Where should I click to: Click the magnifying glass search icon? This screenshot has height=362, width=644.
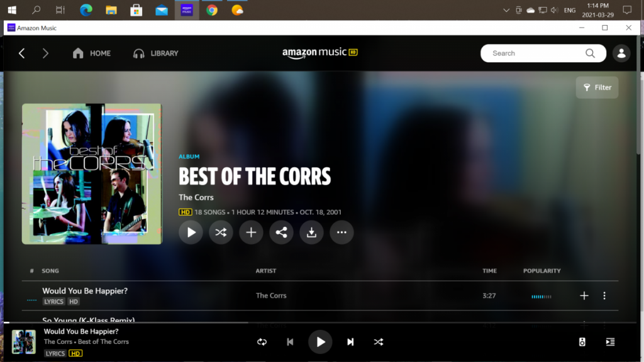point(590,53)
